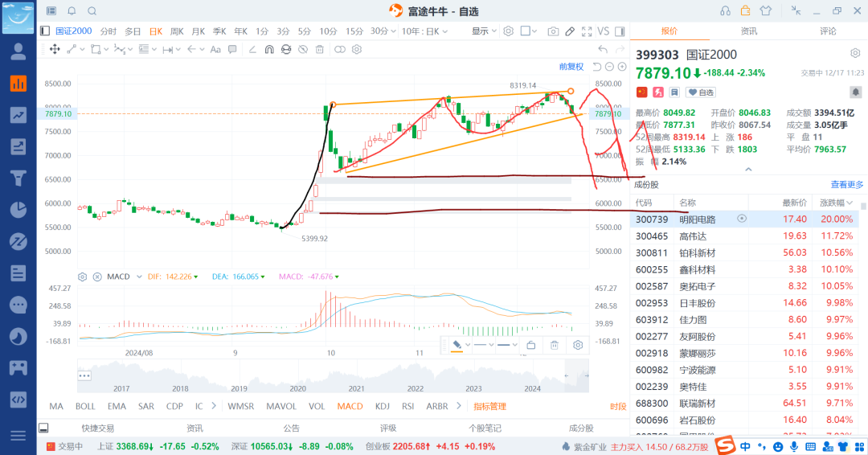Open the bar-chart watchlist sidebar icon
Image resolution: width=868 pixels, height=455 pixels.
(x=18, y=84)
